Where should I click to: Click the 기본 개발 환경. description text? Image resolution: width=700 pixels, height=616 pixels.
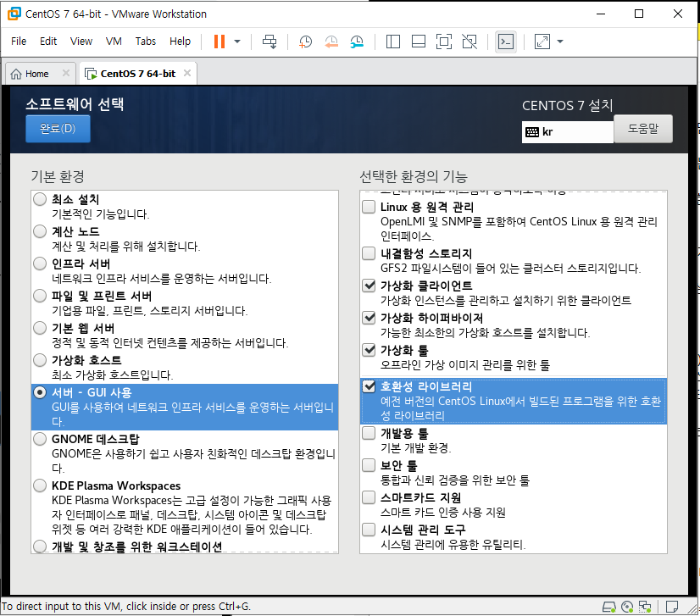tap(415, 447)
